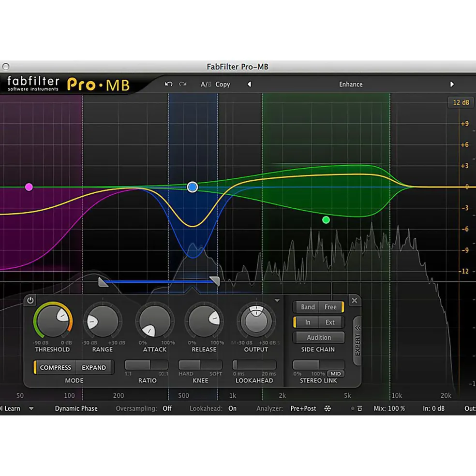The height and width of the screenshot is (476, 476).
Task: Select the green high band dot
Action: click(326, 220)
